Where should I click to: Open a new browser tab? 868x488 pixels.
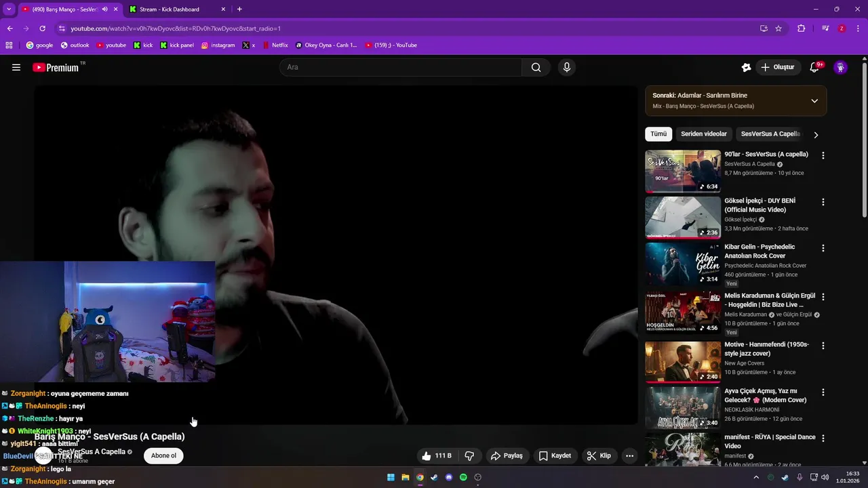(x=239, y=9)
